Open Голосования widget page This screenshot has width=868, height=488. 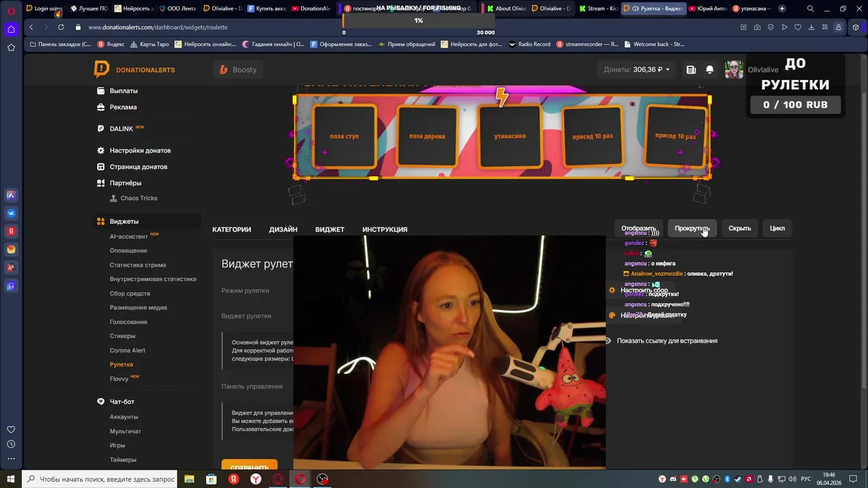[x=128, y=322]
